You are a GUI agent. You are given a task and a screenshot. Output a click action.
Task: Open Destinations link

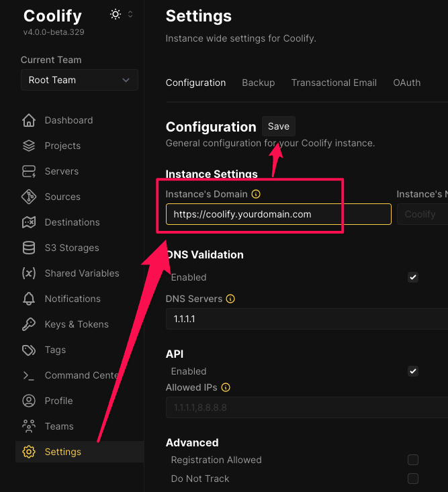pyautogui.click(x=73, y=222)
